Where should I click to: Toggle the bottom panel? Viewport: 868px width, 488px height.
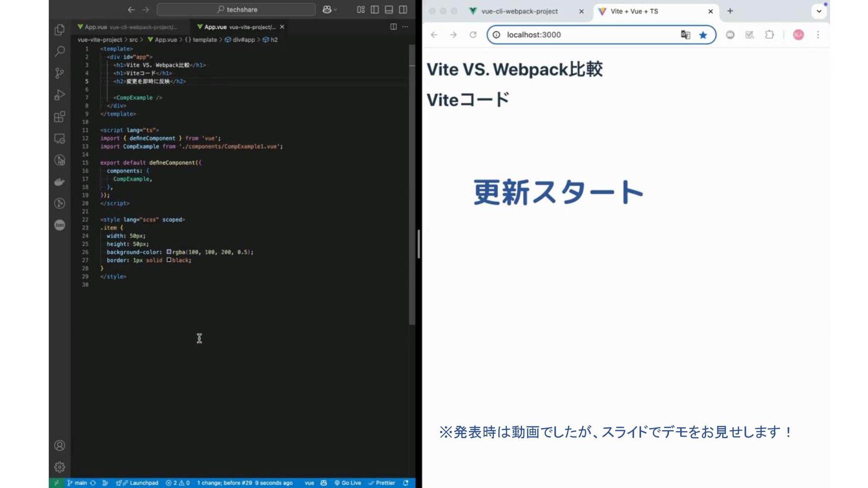389,9
